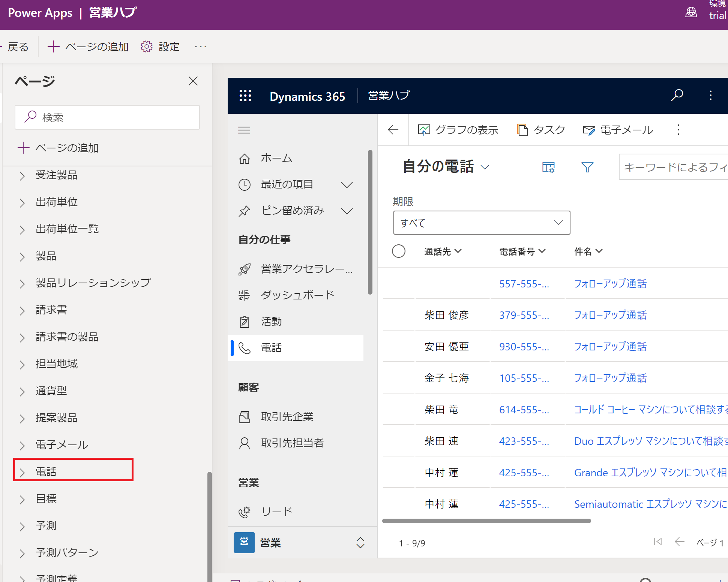Toggle the select-all rows circle
The image size is (728, 582).
[x=398, y=251]
